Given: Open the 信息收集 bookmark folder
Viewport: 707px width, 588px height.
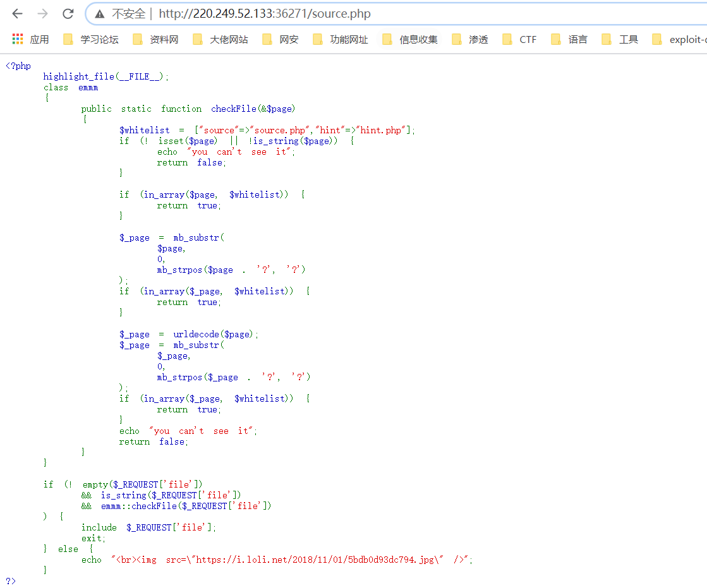Looking at the screenshot, I should click(x=409, y=40).
